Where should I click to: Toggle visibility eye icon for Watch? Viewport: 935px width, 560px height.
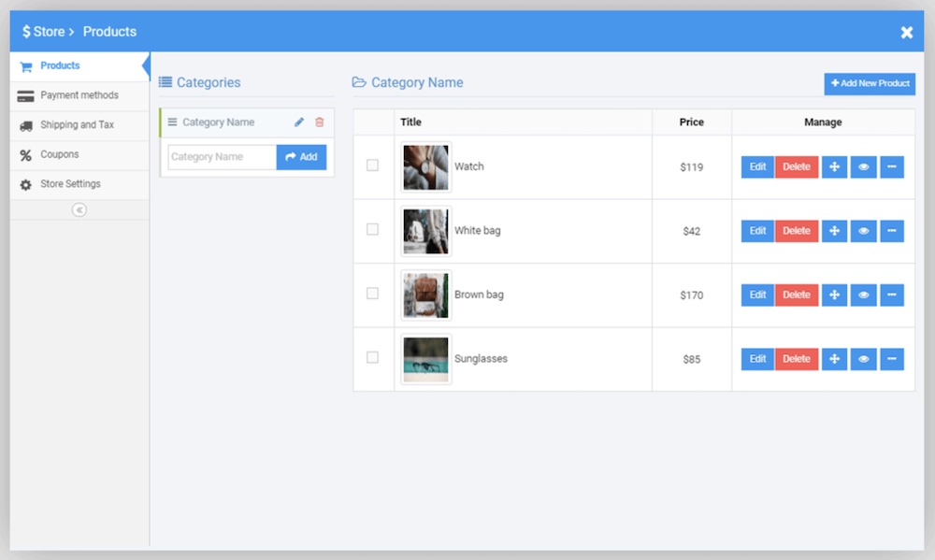pyautogui.click(x=863, y=167)
